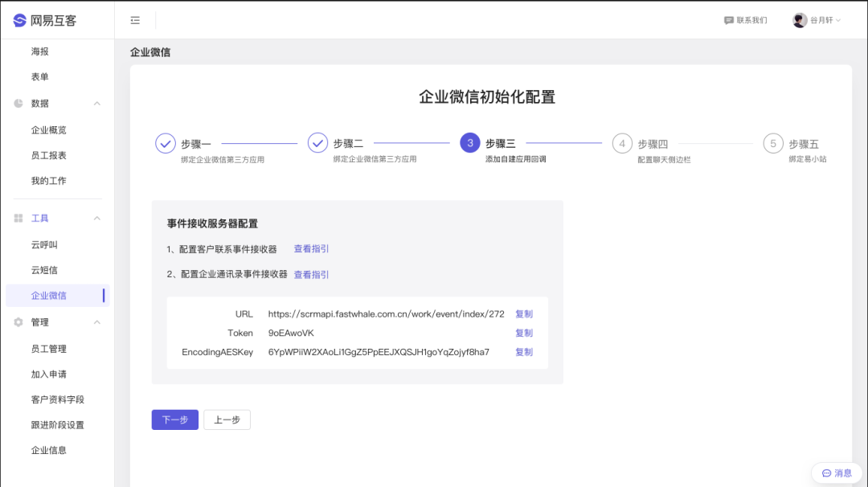Collapse the 管理 section chevron
This screenshot has width=868, height=487.
pos(97,322)
